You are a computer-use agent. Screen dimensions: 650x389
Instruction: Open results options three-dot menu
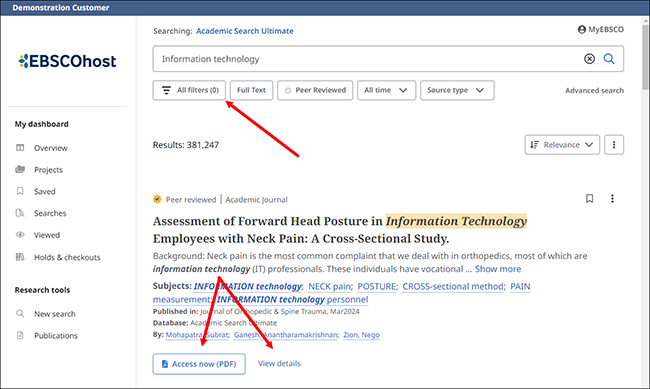click(x=614, y=145)
